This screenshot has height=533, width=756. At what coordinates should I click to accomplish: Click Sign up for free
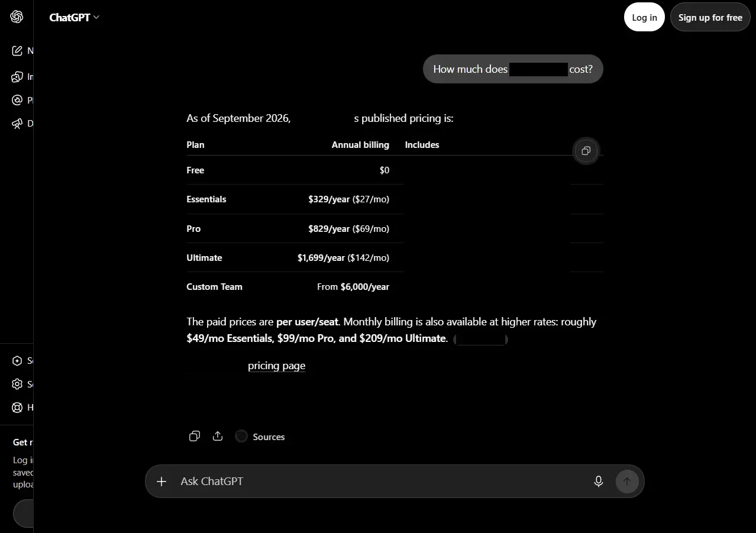(x=710, y=18)
